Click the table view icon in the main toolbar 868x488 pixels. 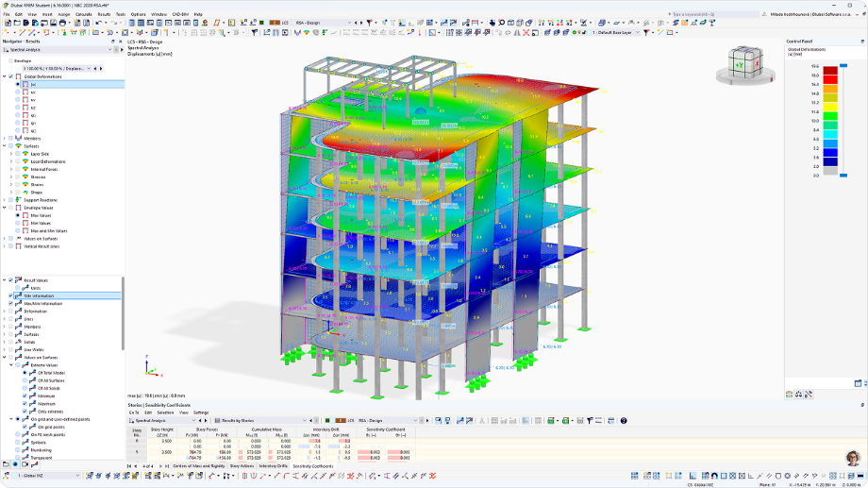[142, 23]
